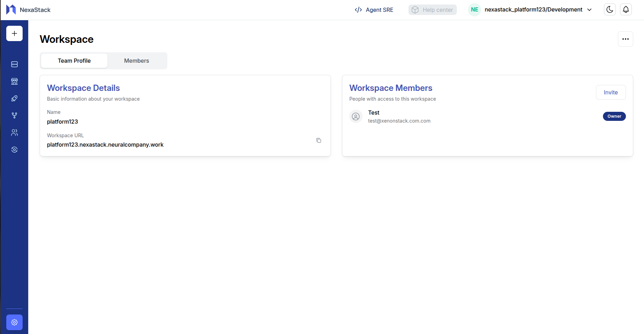Open Agent SRE from the top bar
The image size is (644, 334).
point(374,10)
